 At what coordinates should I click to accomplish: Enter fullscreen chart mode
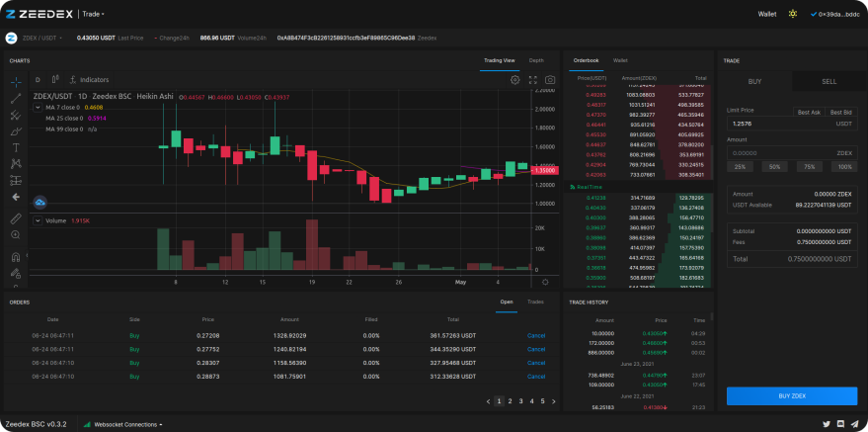[x=533, y=79]
